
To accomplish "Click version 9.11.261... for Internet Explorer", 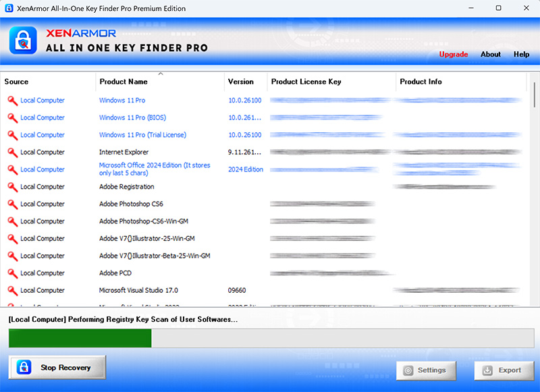I will tap(244, 152).
